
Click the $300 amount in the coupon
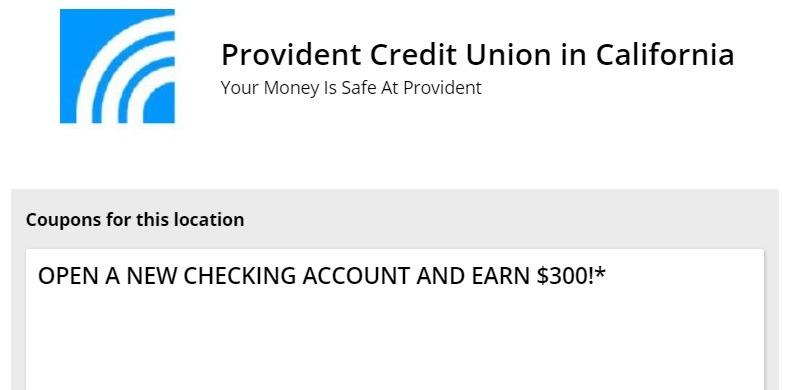click(x=563, y=276)
